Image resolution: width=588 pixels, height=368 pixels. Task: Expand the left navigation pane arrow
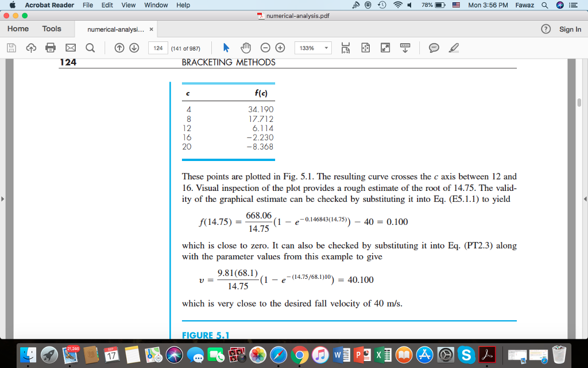3,198
